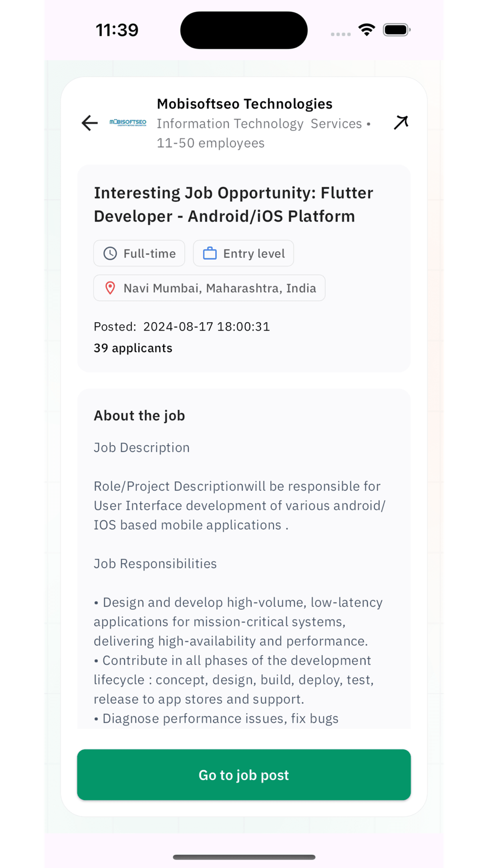Open the external link arrow icon
The width and height of the screenshot is (488, 868).
pyautogui.click(x=401, y=123)
